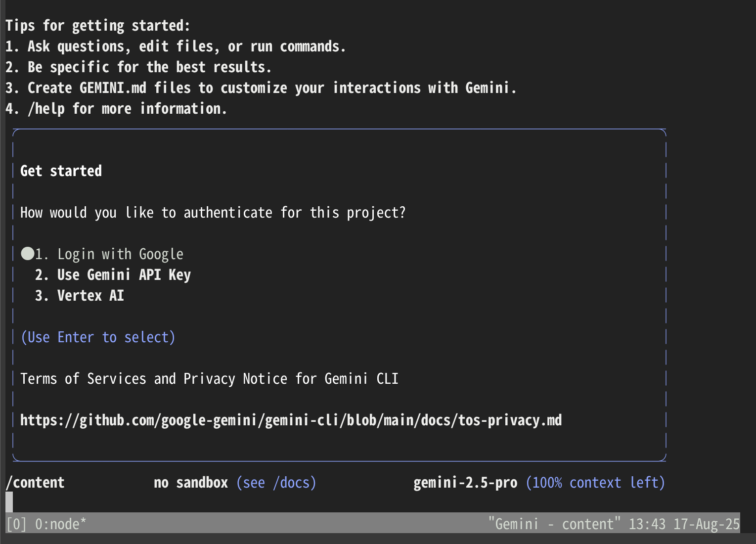Screen dimensions: 756x544
Task: Choose the 'Login with Google' option
Action: 109,254
